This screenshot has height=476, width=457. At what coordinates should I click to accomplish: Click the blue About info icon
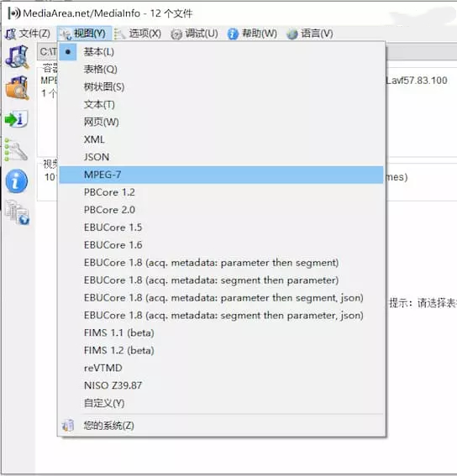click(17, 181)
